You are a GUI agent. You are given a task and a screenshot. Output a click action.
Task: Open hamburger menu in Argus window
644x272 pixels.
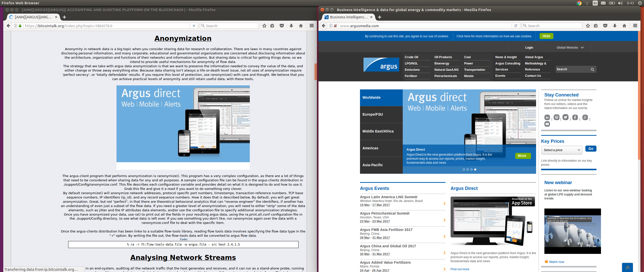tap(635, 26)
